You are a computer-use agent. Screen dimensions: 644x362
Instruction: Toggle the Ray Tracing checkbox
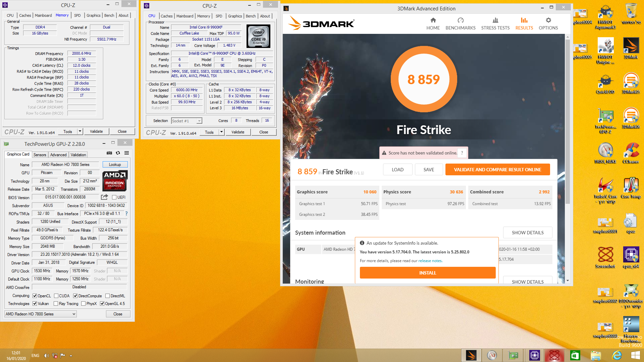pos(56,304)
